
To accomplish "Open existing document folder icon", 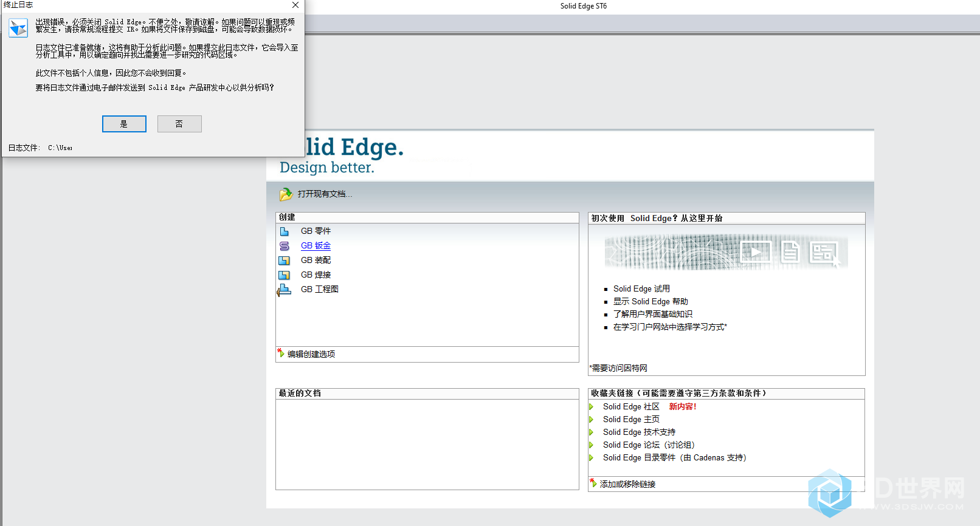I will coord(286,194).
